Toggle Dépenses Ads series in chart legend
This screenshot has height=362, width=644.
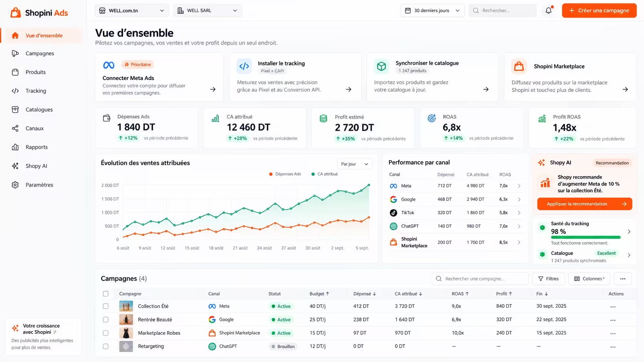point(285,174)
